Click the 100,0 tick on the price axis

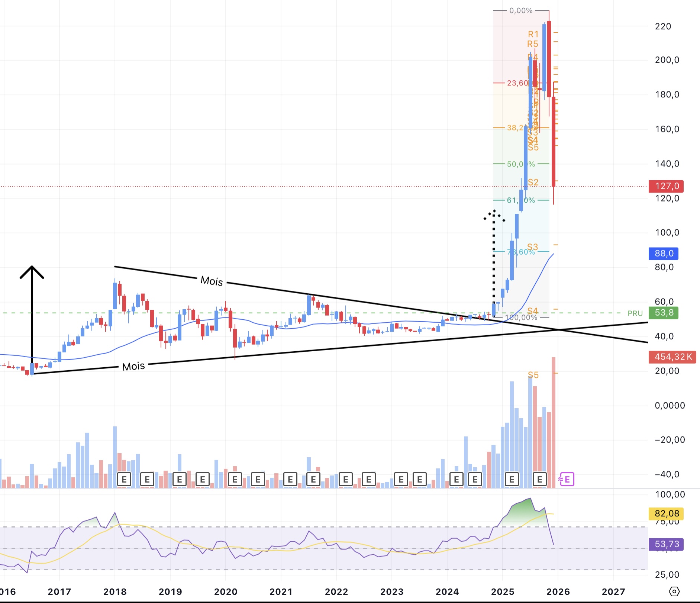coord(667,233)
